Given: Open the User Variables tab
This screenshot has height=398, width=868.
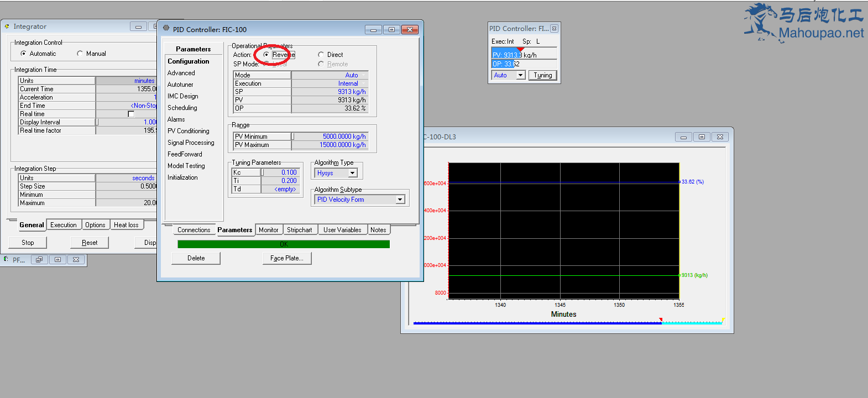Looking at the screenshot, I should [342, 230].
